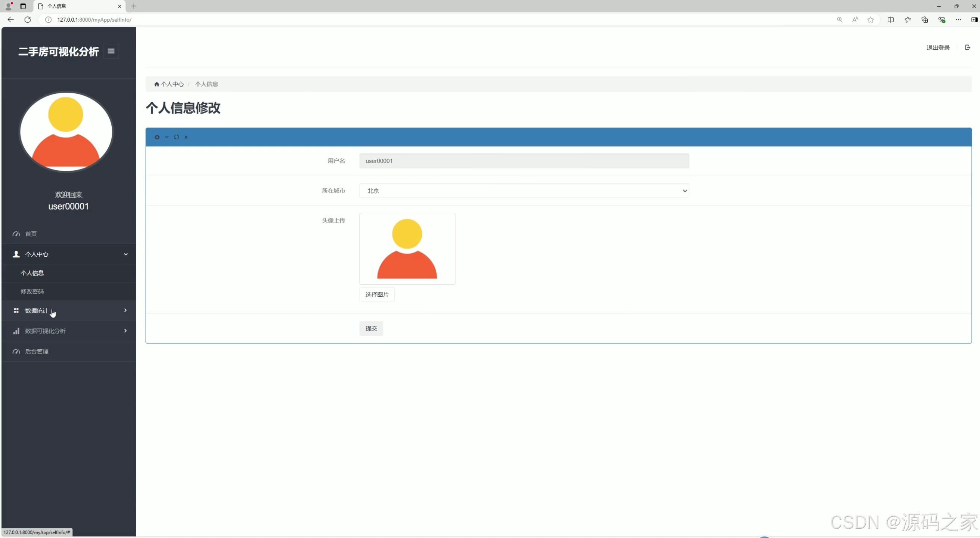Add page to favorites with star icon
980x538 pixels.
871,20
